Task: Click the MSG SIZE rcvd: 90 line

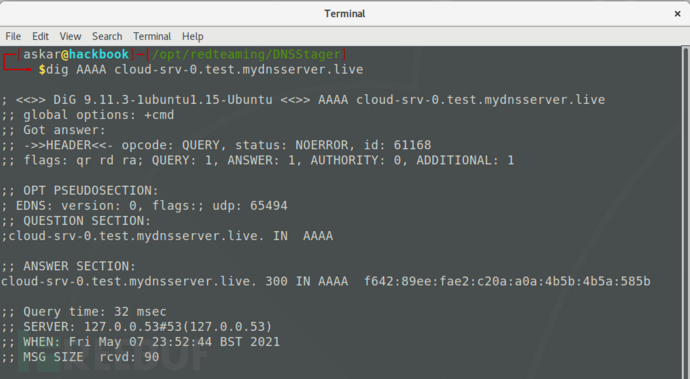Action: pyautogui.click(x=80, y=357)
